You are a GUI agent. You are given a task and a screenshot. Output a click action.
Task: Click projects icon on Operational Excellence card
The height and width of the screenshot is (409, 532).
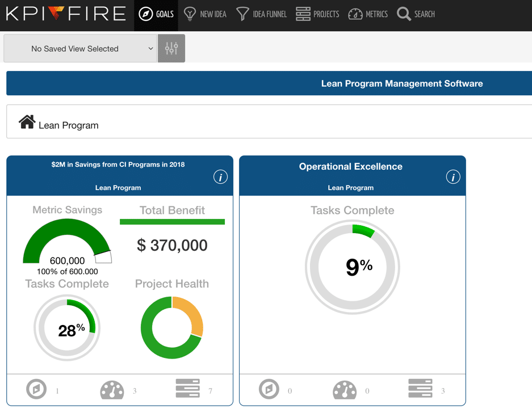coord(420,389)
